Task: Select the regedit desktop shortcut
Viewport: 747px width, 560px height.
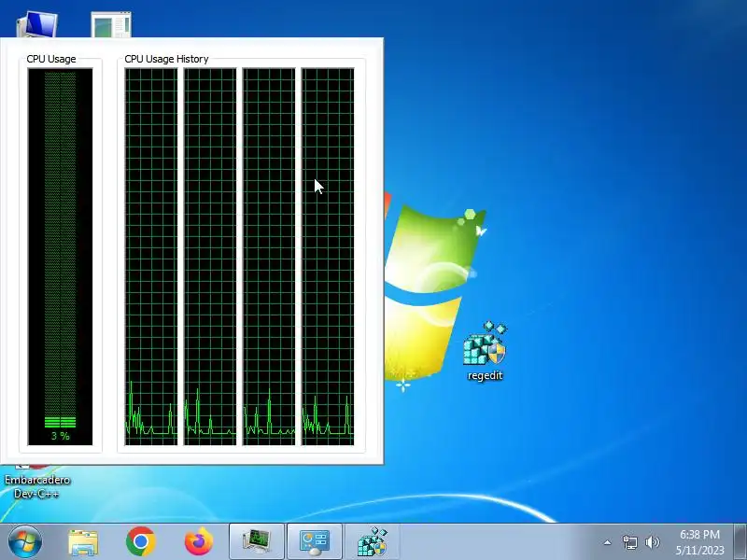Action: [485, 352]
